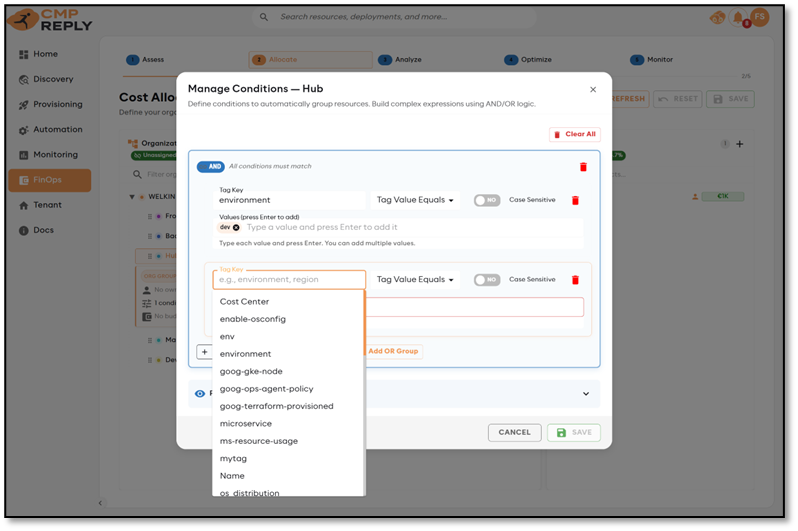Expand the collapsed preview section chevron
This screenshot has width=798, height=531.
pos(586,394)
